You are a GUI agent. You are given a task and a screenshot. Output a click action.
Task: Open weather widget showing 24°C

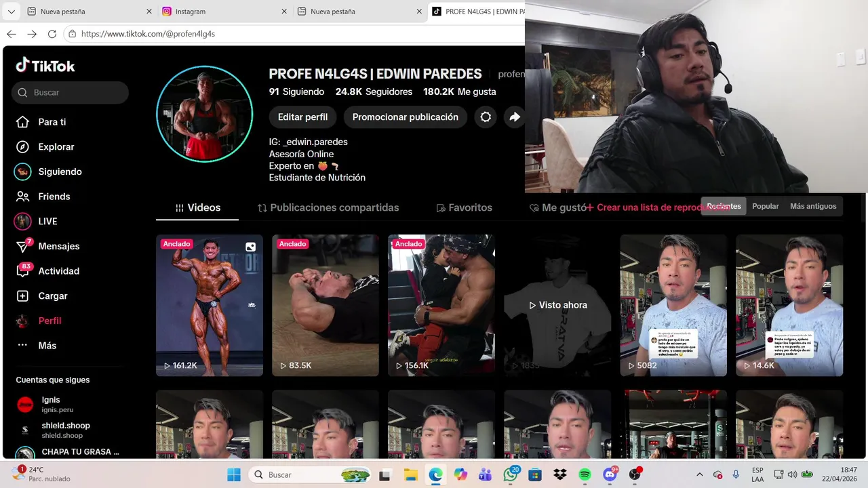tap(41, 474)
